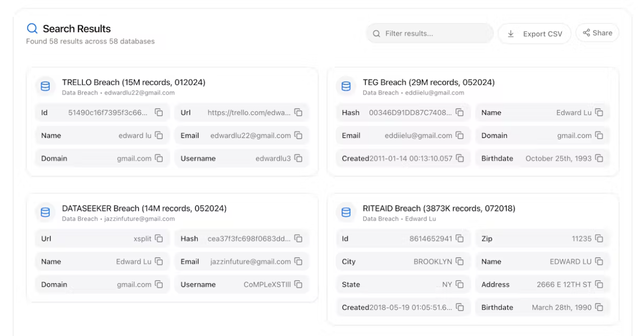Share the search results

(x=598, y=33)
